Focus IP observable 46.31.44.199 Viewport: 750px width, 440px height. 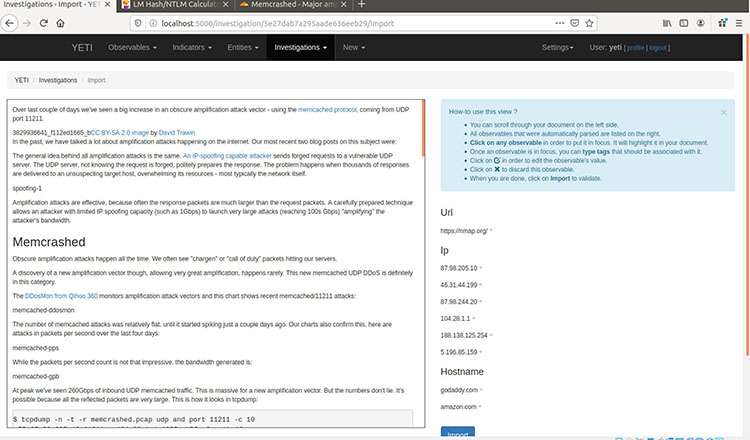(x=459, y=285)
